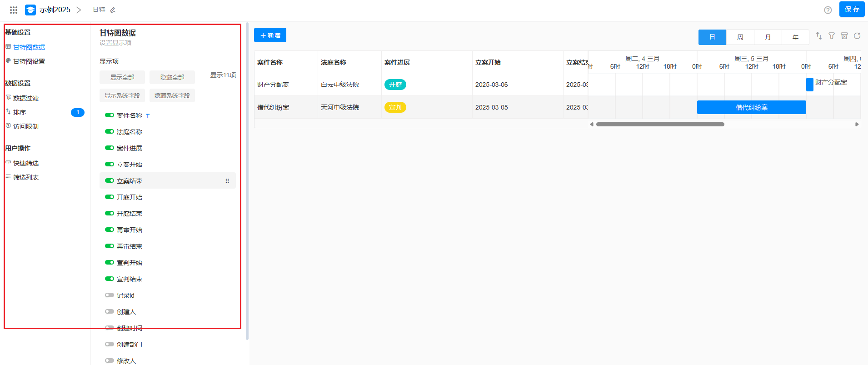868x365 pixels.
Task: Click the sort arrows icon in toolbar
Action: 818,36
